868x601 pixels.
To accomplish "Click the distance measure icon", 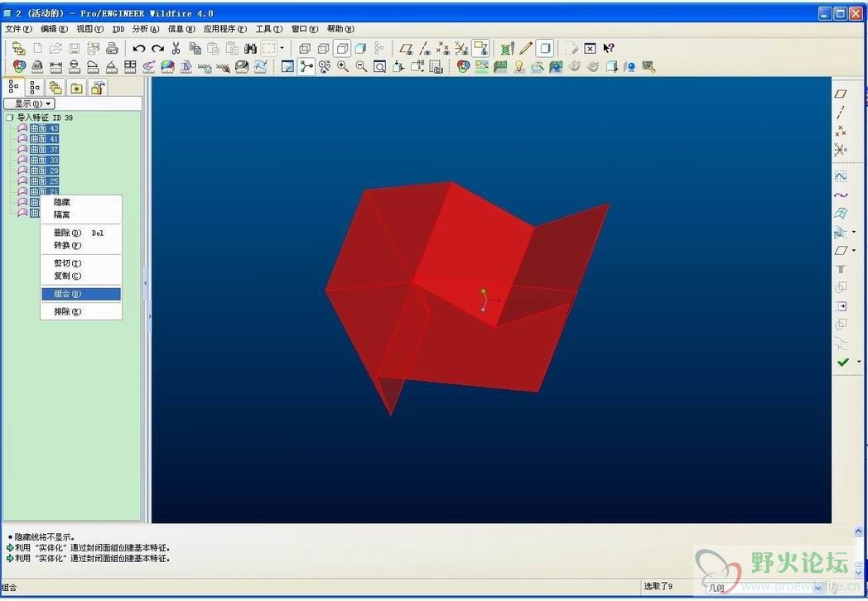I will 56,67.
